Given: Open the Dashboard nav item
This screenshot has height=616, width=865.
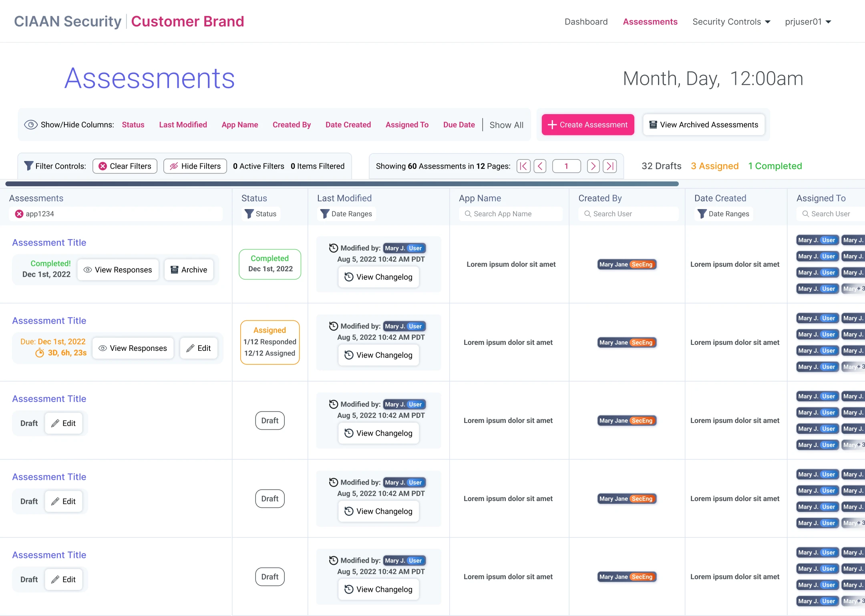Looking at the screenshot, I should coord(586,22).
